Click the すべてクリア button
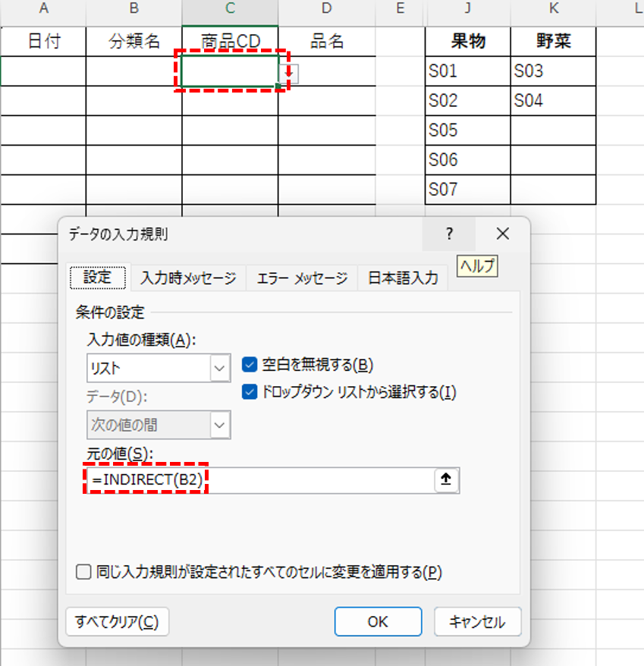This screenshot has height=666, width=644. 118,621
